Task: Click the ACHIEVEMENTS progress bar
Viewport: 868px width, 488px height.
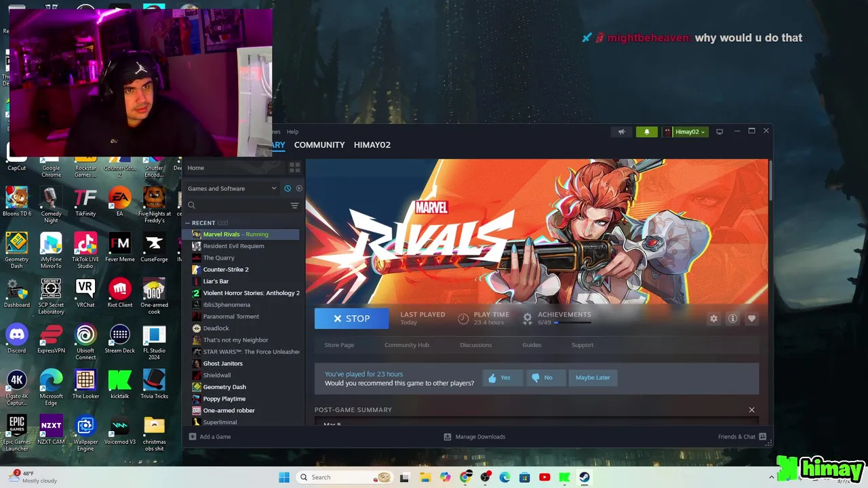Action: pyautogui.click(x=573, y=323)
